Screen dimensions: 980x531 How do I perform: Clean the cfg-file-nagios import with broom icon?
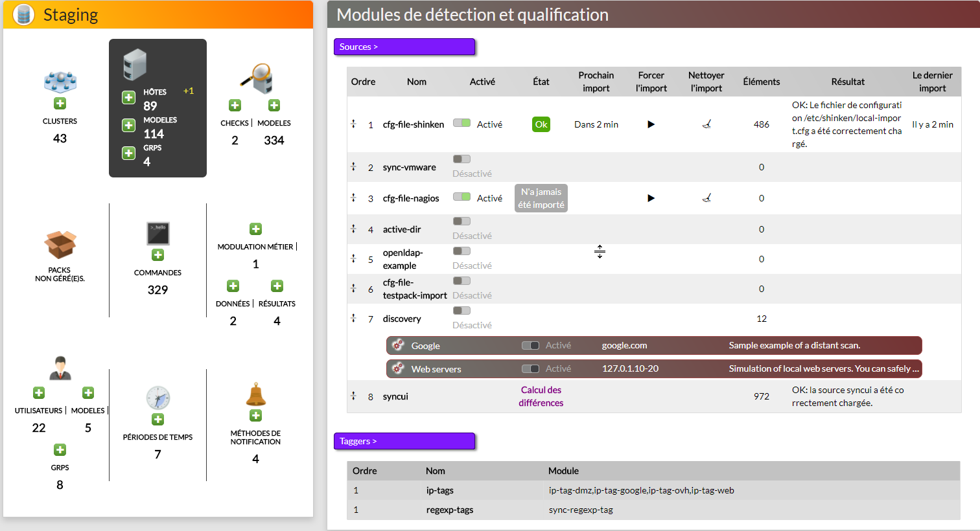tap(706, 198)
